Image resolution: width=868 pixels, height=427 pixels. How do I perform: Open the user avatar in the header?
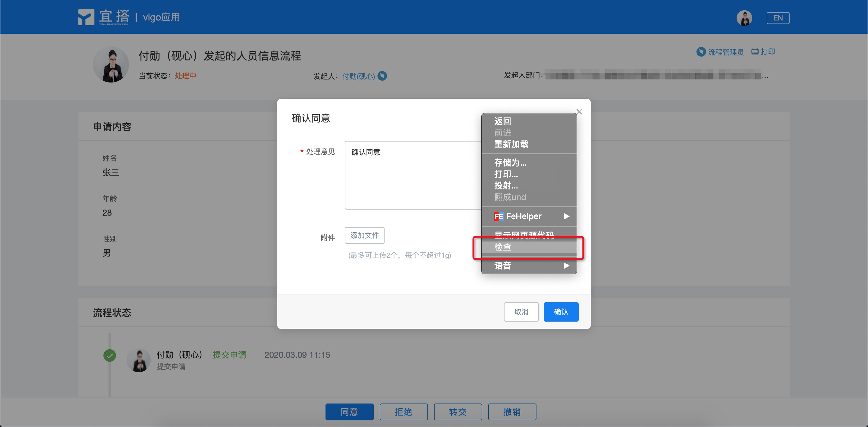pyautogui.click(x=744, y=18)
